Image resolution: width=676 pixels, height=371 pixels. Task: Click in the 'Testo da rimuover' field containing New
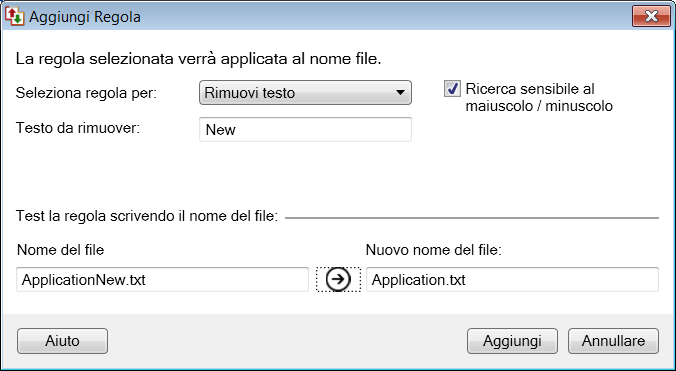(x=305, y=129)
